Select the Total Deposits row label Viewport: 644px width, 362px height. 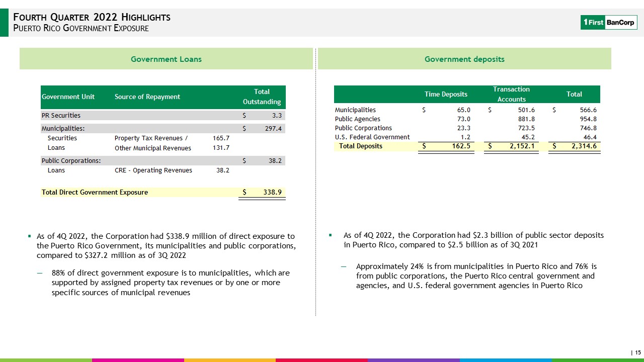click(x=360, y=146)
